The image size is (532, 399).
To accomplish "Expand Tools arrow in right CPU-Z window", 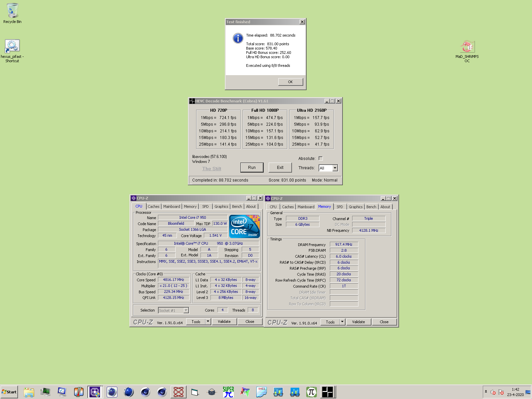I will point(342,322).
